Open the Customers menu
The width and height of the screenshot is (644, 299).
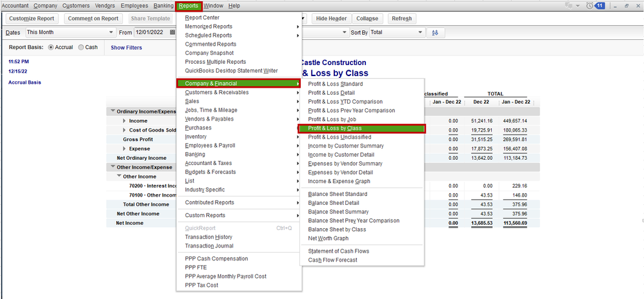pos(76,6)
